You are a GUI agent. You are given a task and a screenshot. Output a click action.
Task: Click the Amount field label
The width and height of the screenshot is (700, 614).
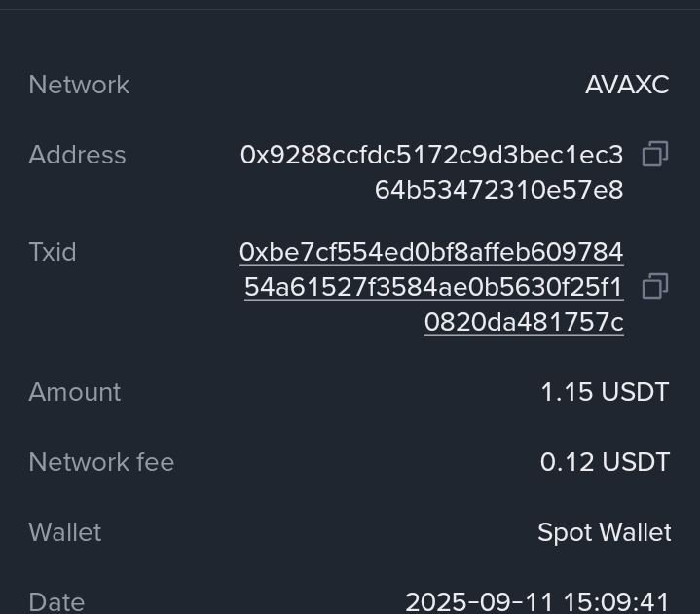[75, 392]
